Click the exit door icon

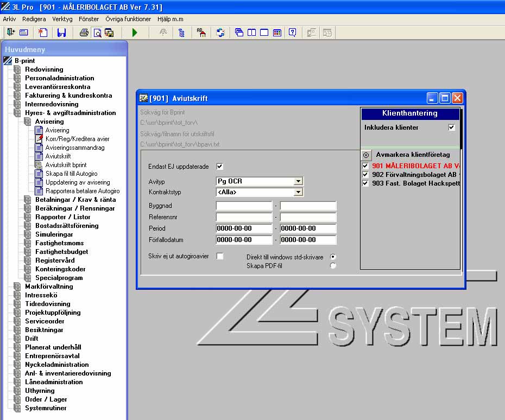pos(10,33)
